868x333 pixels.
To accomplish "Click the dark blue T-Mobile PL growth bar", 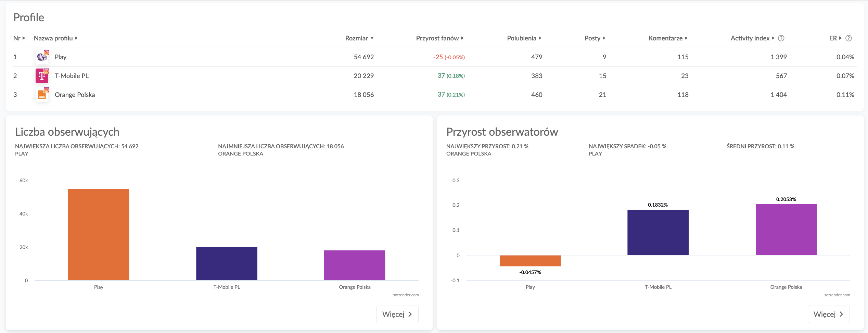I will point(658,232).
